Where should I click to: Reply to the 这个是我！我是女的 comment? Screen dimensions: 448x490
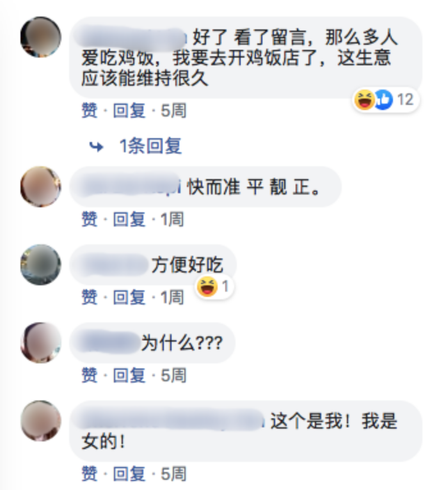pyautogui.click(x=129, y=473)
